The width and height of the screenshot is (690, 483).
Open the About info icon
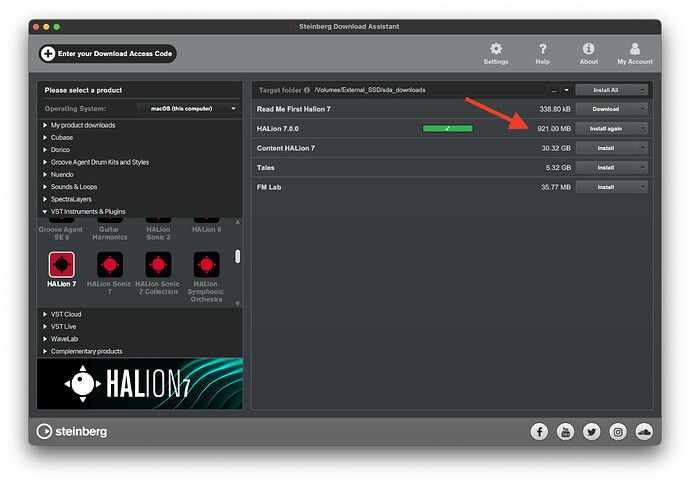[588, 48]
